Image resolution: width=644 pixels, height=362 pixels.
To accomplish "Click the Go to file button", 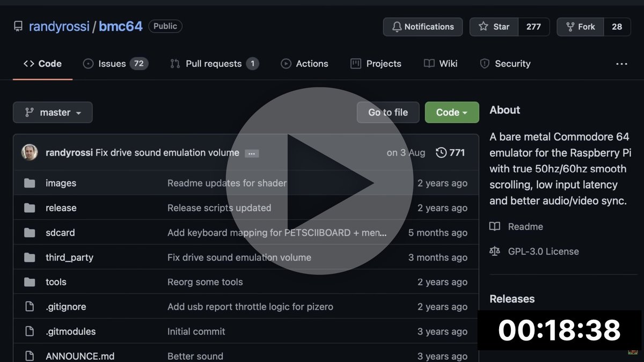I will click(388, 113).
